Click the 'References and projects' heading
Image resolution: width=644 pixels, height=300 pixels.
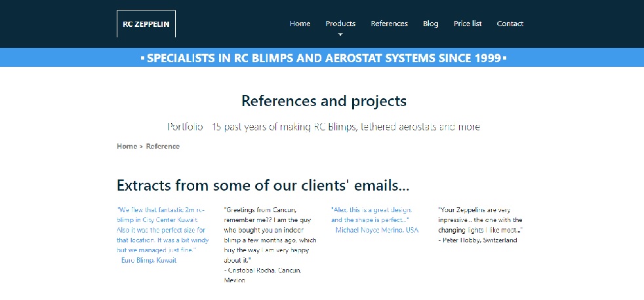(323, 101)
